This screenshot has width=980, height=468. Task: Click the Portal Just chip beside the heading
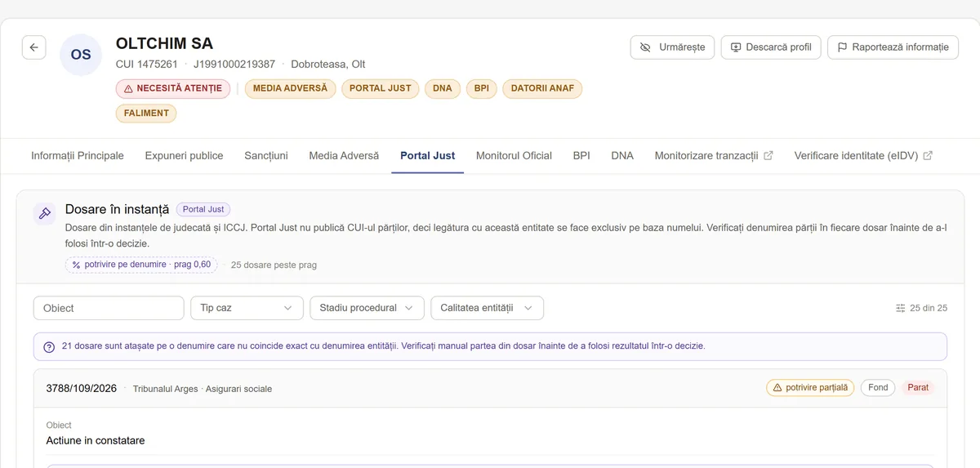click(204, 210)
